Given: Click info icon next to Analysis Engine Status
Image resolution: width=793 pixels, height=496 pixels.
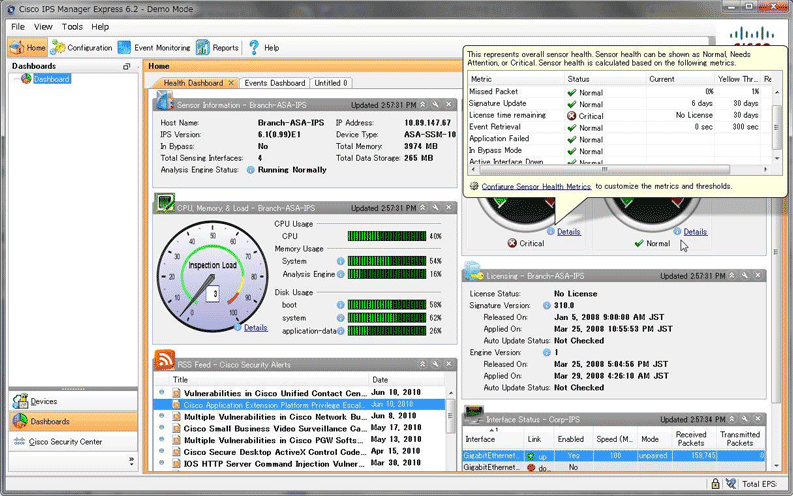Looking at the screenshot, I should 250,170.
